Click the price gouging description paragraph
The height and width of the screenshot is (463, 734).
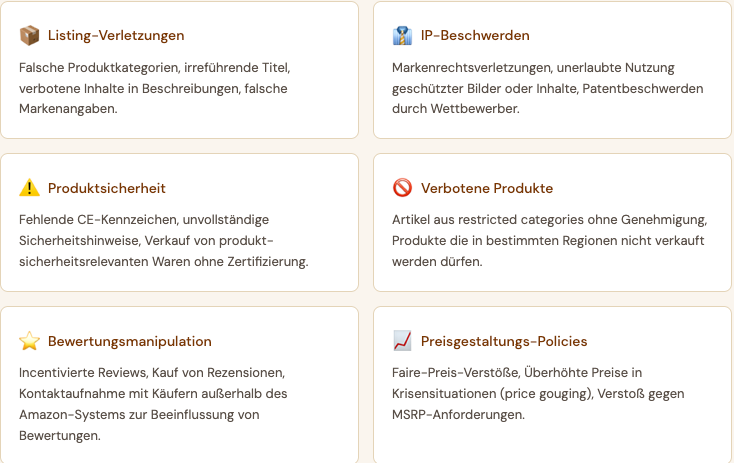click(x=538, y=394)
